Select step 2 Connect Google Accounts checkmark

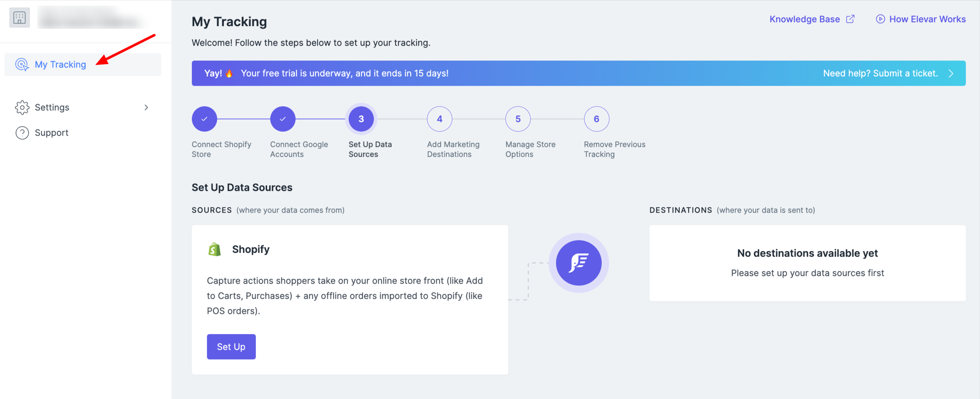coord(283,119)
